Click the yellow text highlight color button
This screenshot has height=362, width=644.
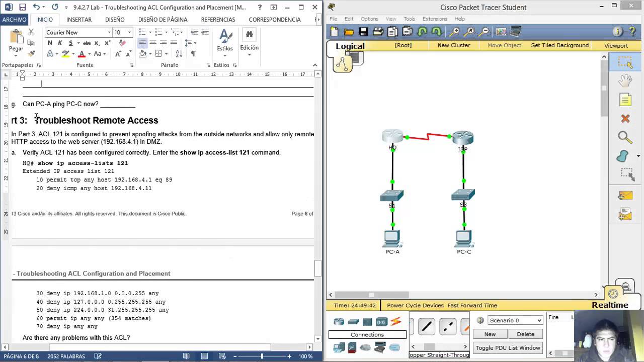(x=65, y=54)
